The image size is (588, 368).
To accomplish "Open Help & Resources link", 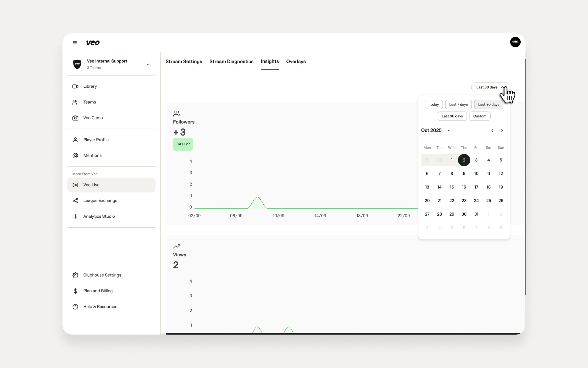I will [x=111, y=307].
